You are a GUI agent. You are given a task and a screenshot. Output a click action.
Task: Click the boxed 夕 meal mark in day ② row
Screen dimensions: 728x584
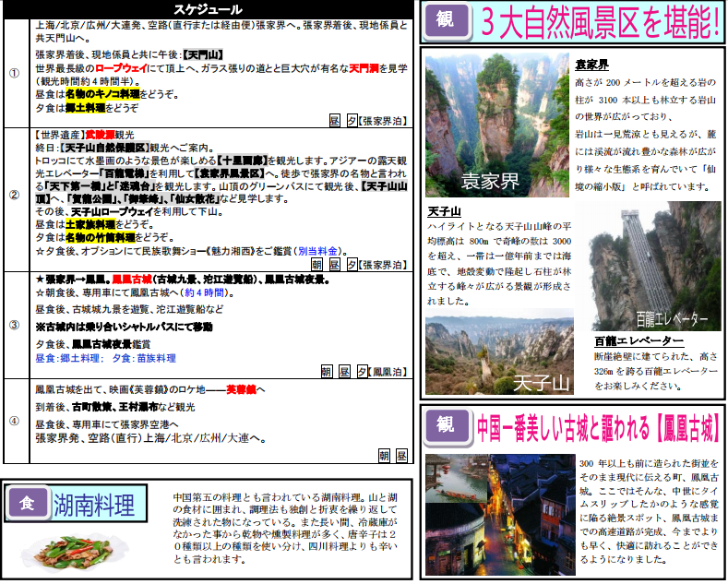[x=352, y=265]
